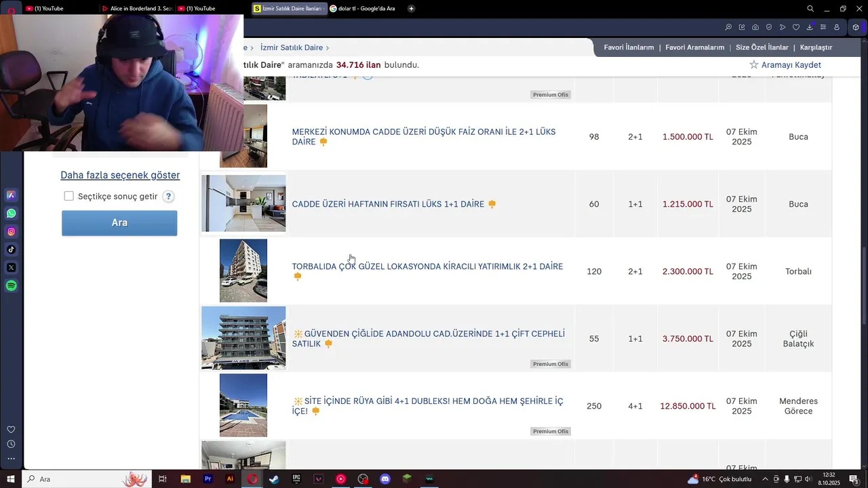Open the ad blocker shield icon
Screen dimensions: 868x488
coord(769,27)
